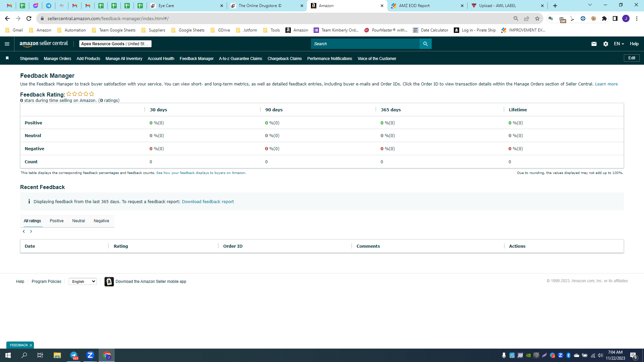Image resolution: width=644 pixels, height=362 pixels.
Task: Open Manage Orders in the nav bar
Action: click(x=57, y=59)
